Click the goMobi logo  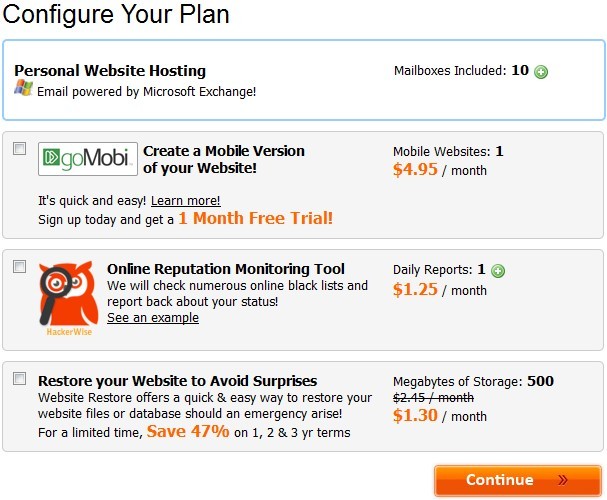[88, 159]
